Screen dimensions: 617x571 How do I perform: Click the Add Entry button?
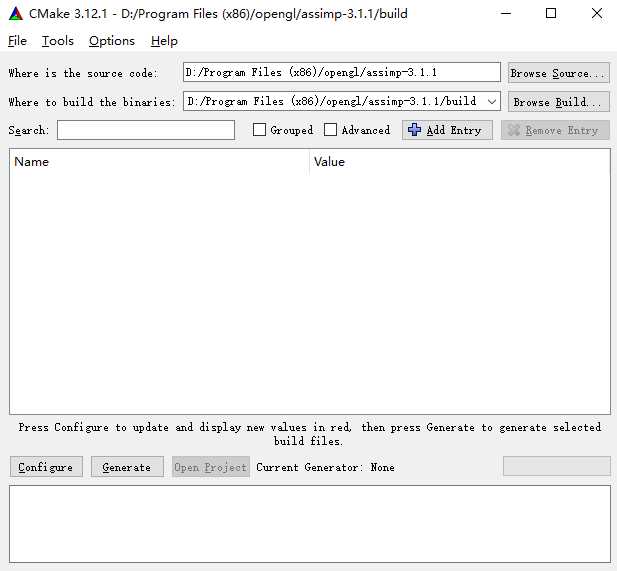447,130
